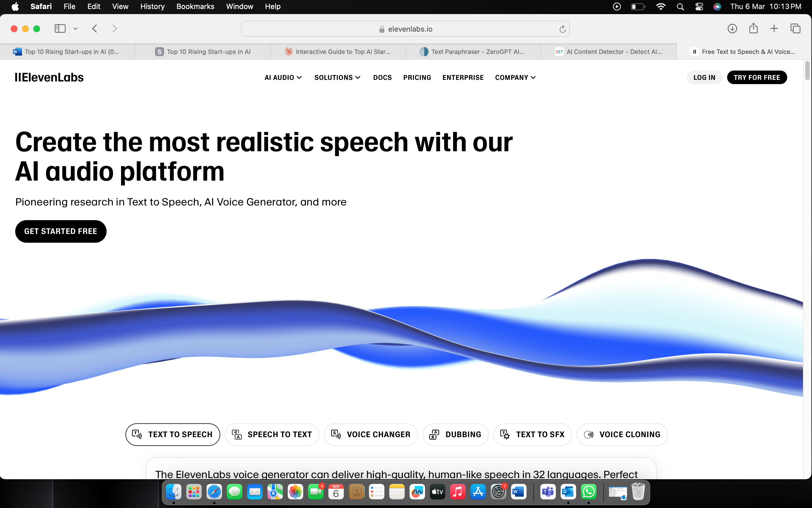This screenshot has width=812, height=508.
Task: Expand the COMPANY dropdown
Action: 515,78
